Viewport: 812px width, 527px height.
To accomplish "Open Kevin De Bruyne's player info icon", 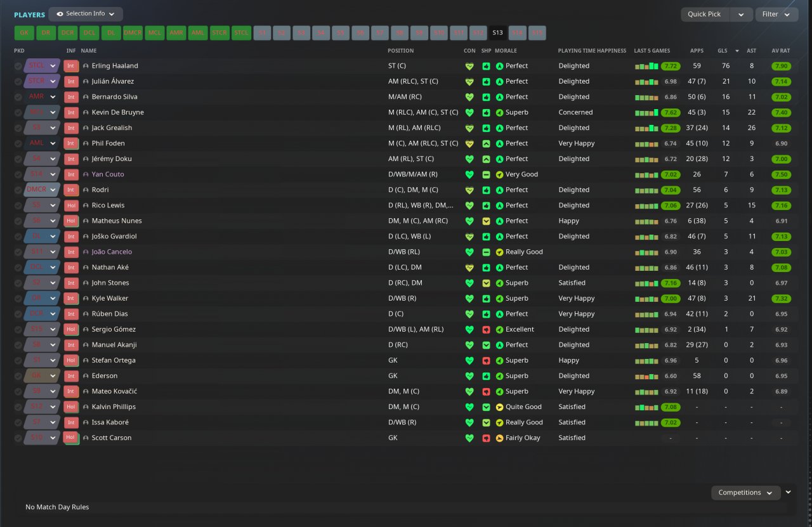I will tap(86, 112).
